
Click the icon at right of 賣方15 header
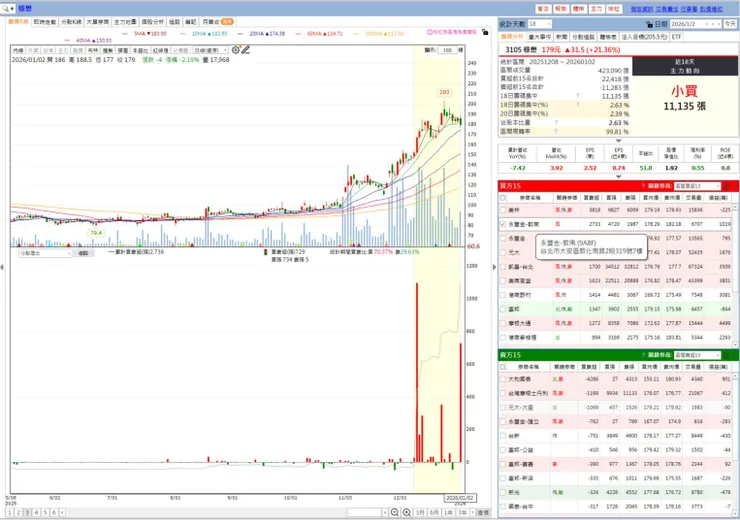pos(727,355)
